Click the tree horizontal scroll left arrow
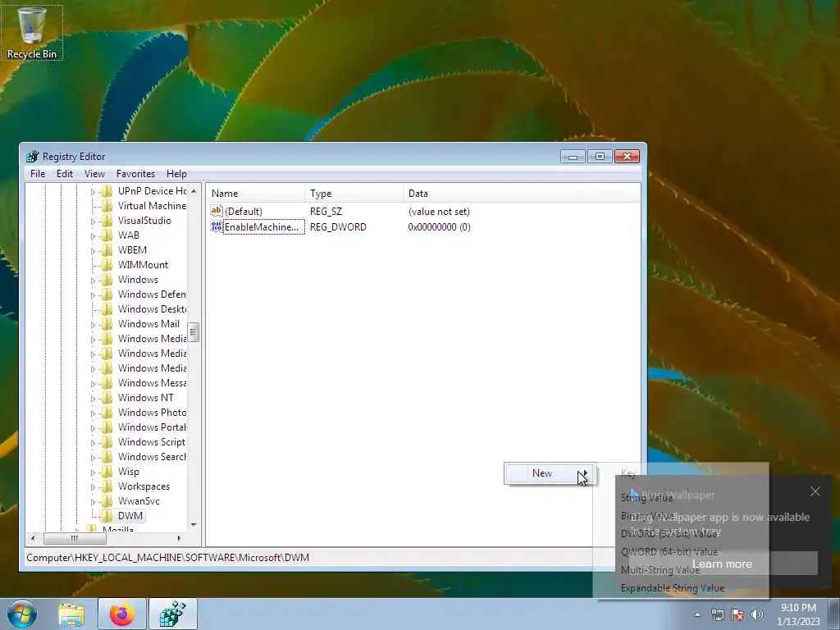840x630 pixels. tap(33, 538)
